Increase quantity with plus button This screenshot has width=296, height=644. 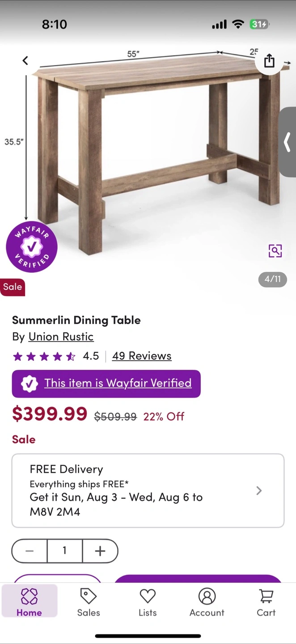click(x=100, y=551)
